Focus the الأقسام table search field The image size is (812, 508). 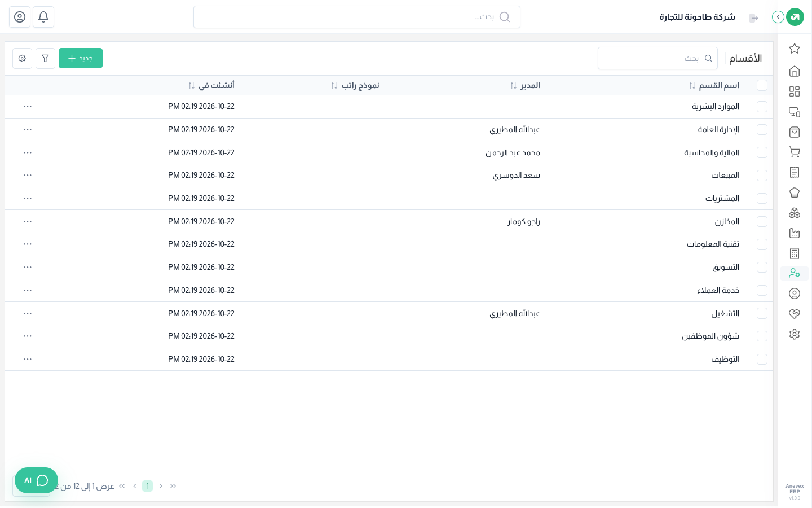click(x=657, y=58)
